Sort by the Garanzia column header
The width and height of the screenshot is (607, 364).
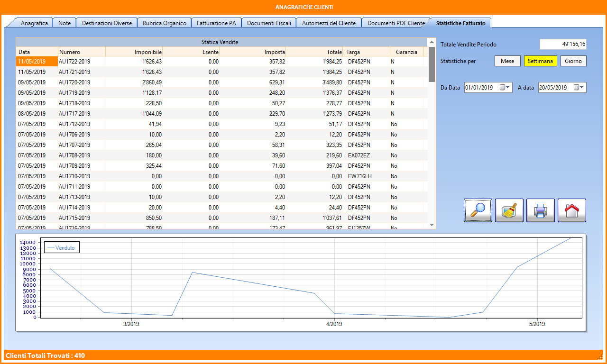[406, 52]
